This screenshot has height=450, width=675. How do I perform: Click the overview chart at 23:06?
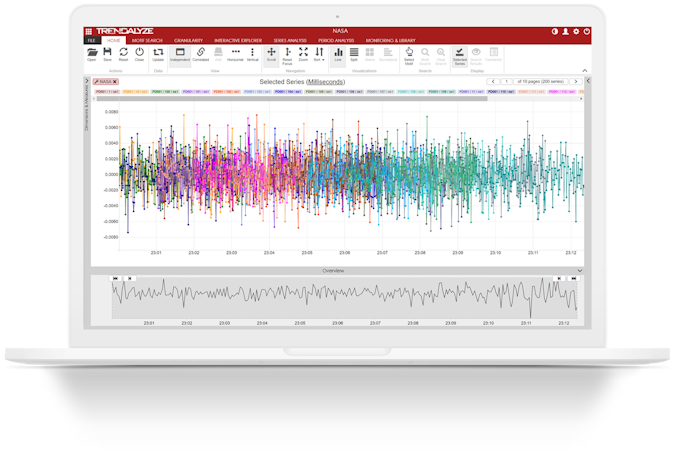pyautogui.click(x=338, y=297)
